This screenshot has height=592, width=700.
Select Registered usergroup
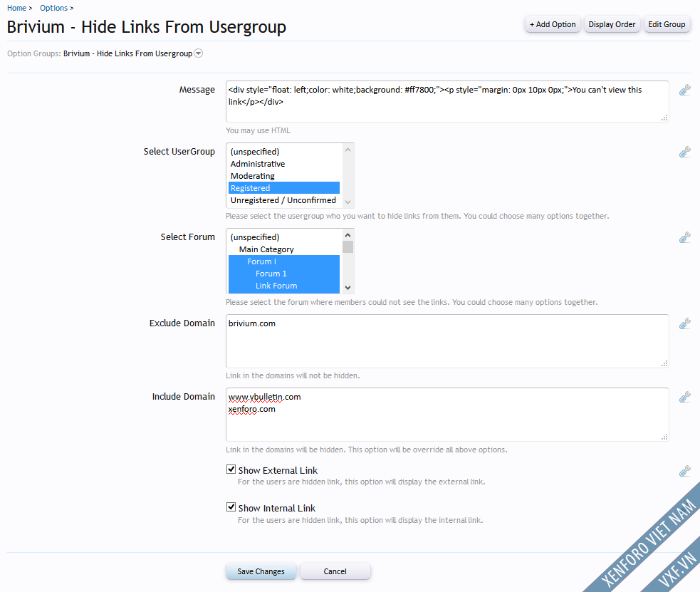[284, 188]
